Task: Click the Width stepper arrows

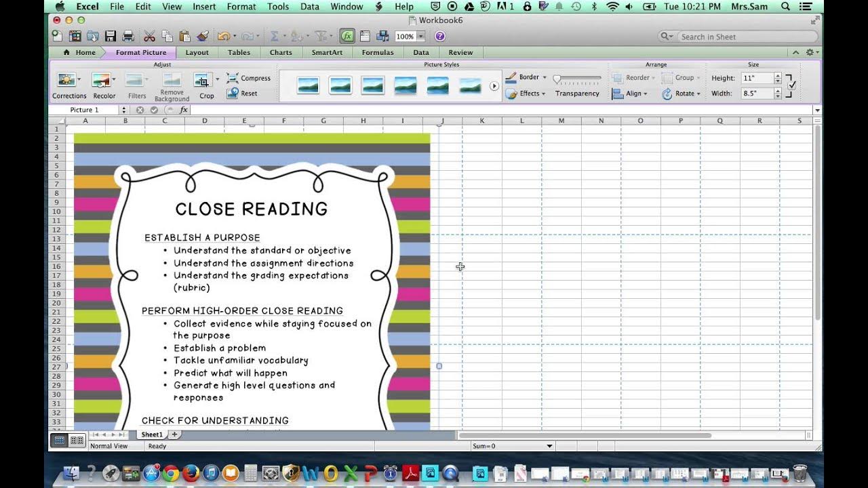Action: coord(778,94)
